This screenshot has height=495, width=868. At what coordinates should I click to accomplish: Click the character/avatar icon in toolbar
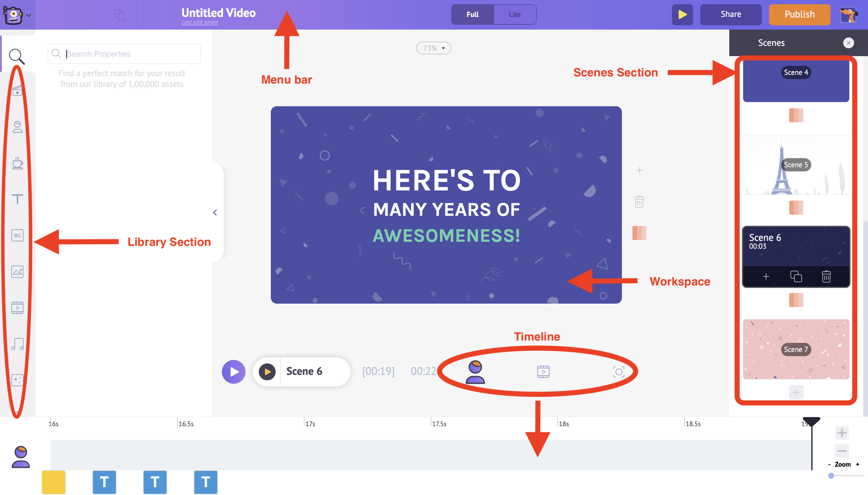click(x=17, y=128)
